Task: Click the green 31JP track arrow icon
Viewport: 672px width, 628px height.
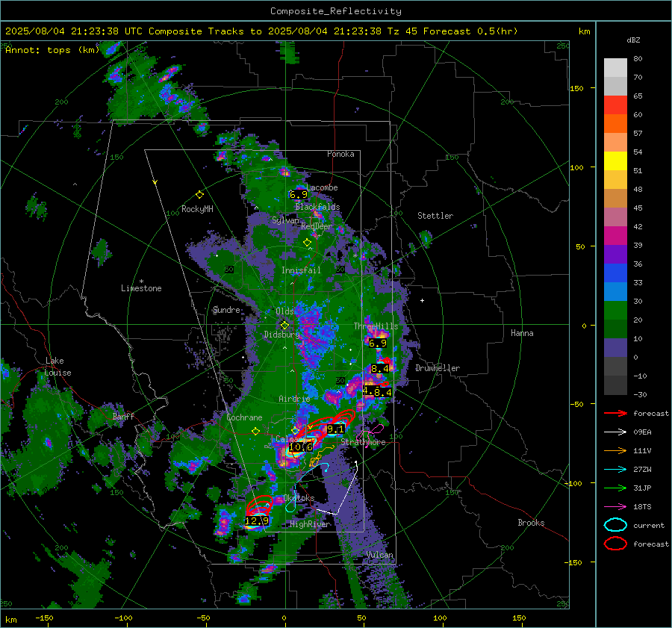Action: tap(615, 488)
